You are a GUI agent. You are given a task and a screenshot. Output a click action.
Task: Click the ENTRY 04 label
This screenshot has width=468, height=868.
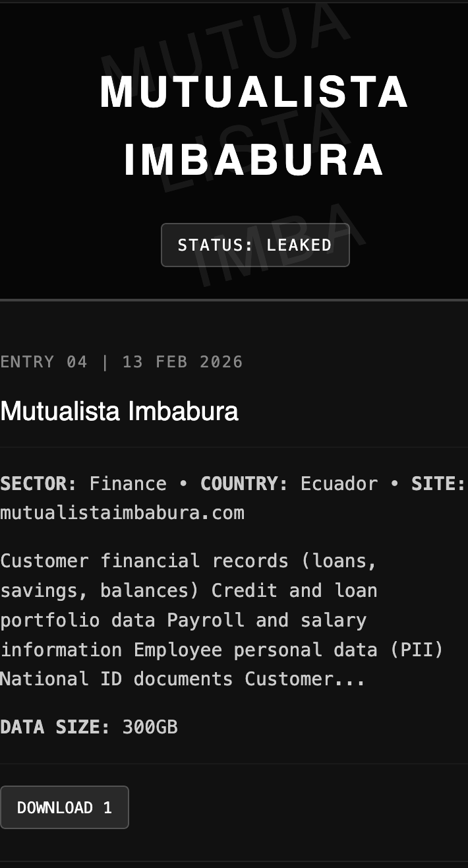44,361
